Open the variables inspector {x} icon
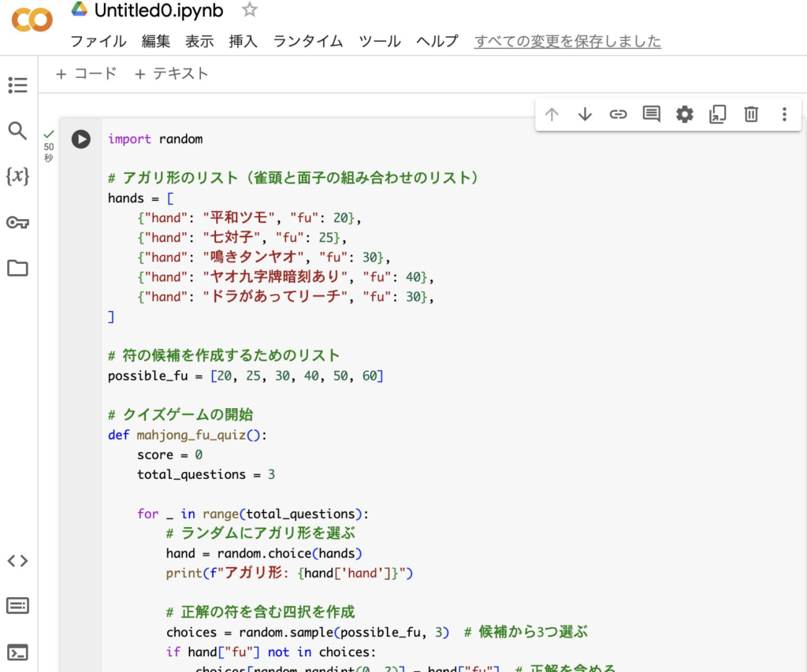This screenshot has height=672, width=807. click(17, 176)
